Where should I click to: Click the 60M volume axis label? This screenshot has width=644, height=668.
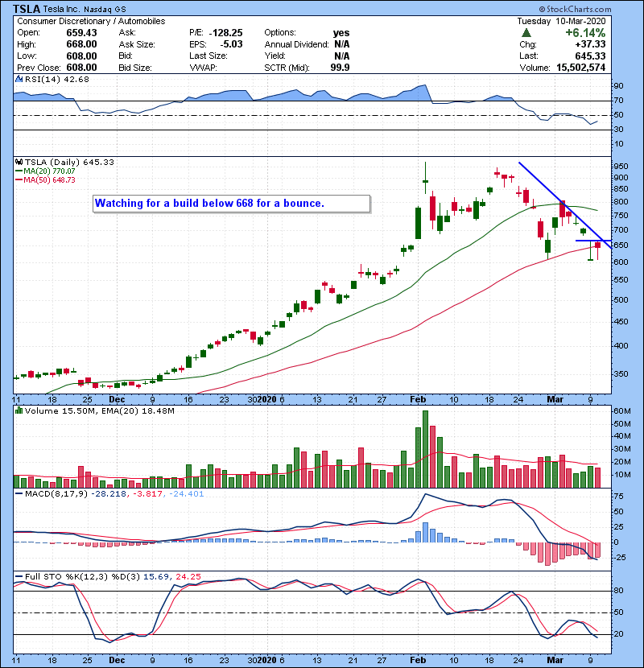pyautogui.click(x=621, y=411)
